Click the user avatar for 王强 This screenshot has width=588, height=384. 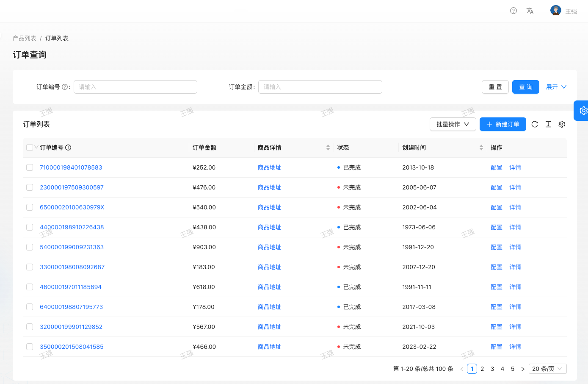(x=556, y=11)
